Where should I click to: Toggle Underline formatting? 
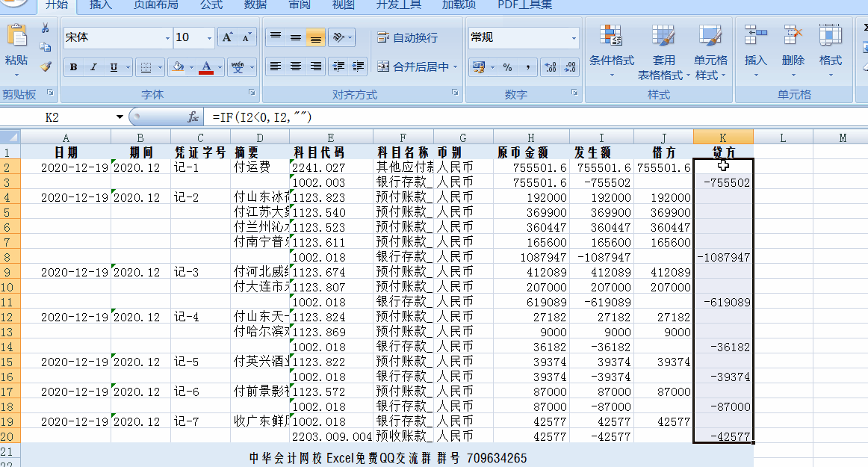click(114, 67)
